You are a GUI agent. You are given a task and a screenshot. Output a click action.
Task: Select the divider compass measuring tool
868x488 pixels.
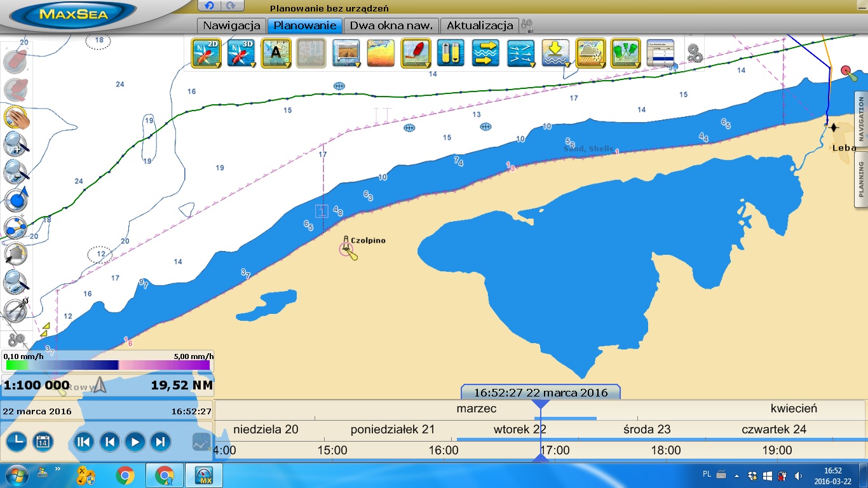pyautogui.click(x=15, y=309)
